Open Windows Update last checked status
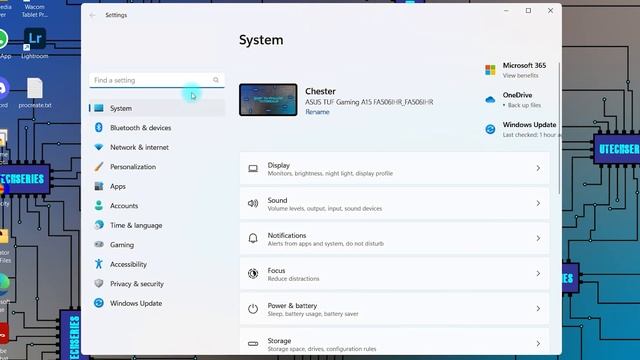The width and height of the screenshot is (640, 360). click(x=532, y=135)
